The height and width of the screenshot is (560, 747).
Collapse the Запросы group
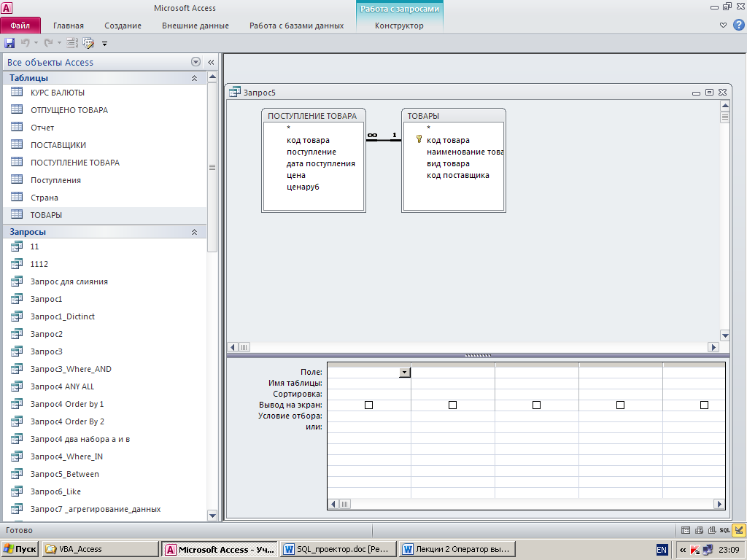(194, 232)
